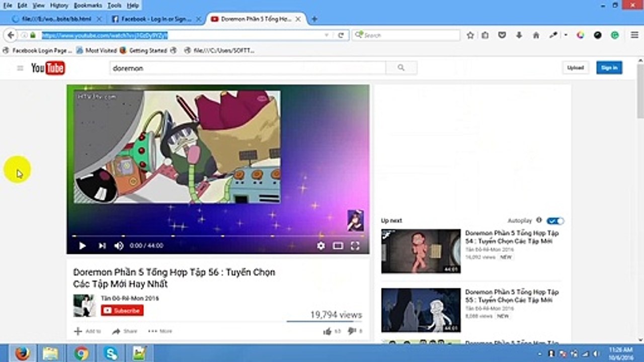Open the Firefox hamburger menu
Image resolution: width=644 pixels, height=362 pixels.
point(634,35)
